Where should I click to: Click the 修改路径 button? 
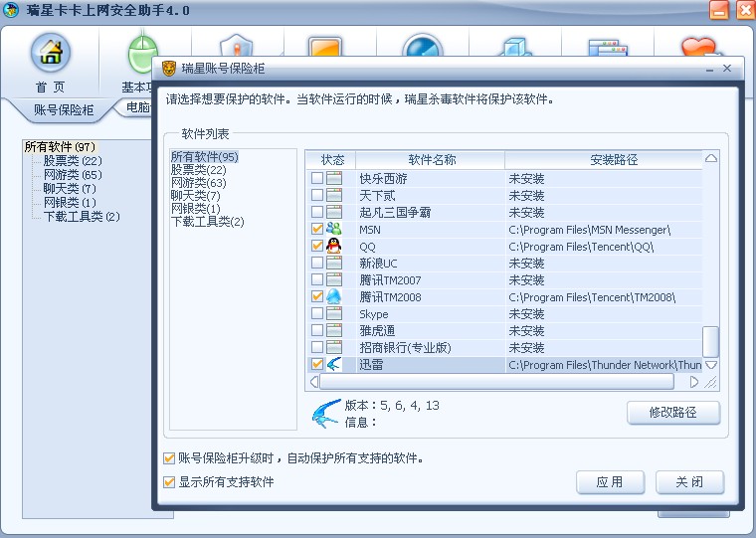tap(673, 412)
